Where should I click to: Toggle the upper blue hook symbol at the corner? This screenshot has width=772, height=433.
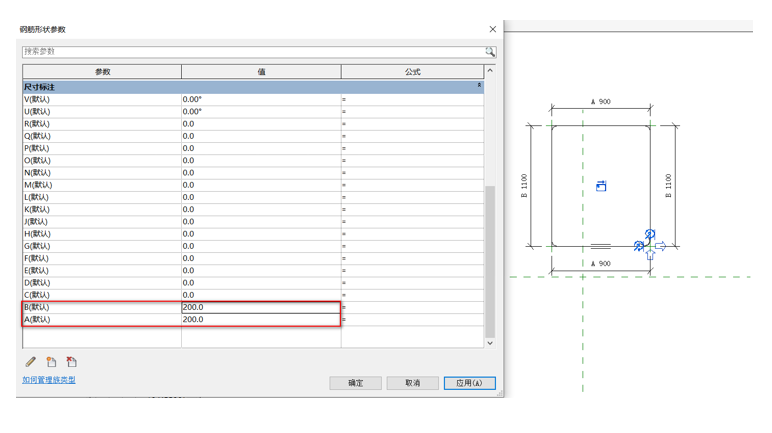point(649,235)
